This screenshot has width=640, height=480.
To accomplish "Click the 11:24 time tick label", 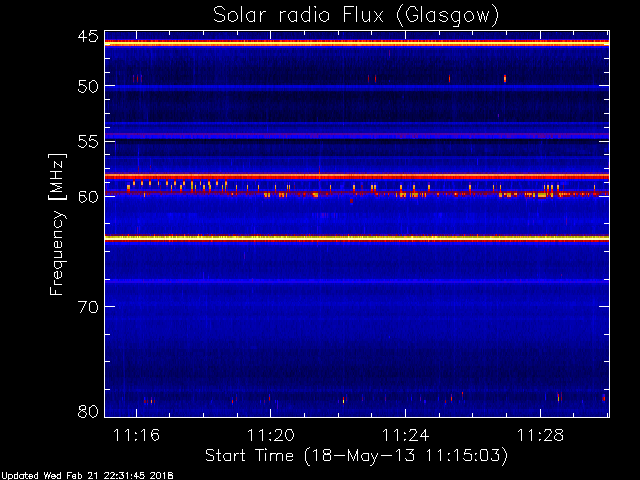I will click(406, 435).
